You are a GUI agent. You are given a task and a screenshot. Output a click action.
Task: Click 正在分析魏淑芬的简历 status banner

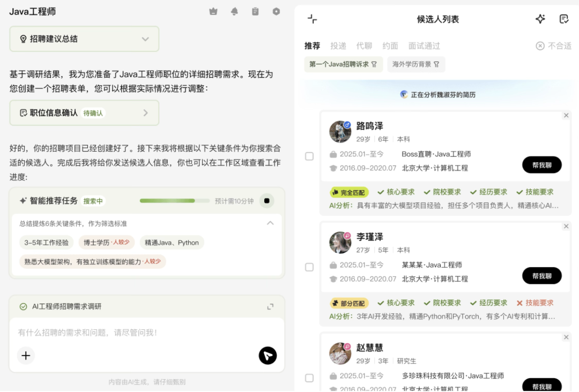tap(438, 95)
